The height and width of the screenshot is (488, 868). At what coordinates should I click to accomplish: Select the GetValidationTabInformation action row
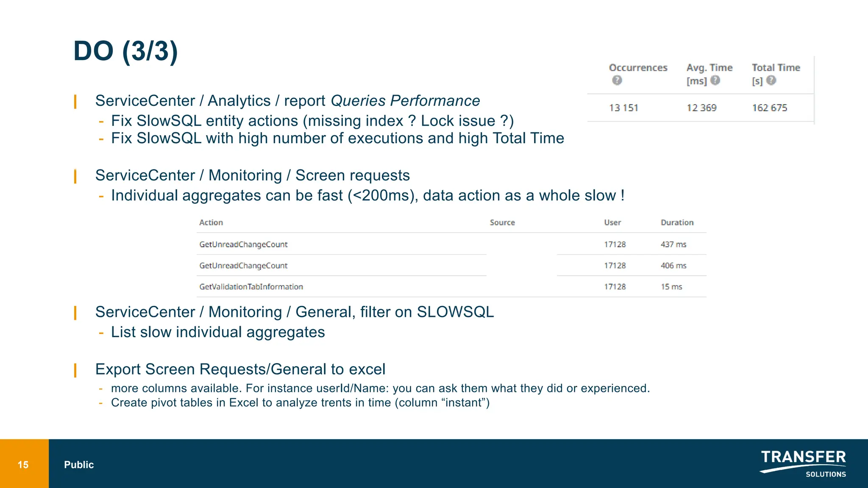pos(451,286)
